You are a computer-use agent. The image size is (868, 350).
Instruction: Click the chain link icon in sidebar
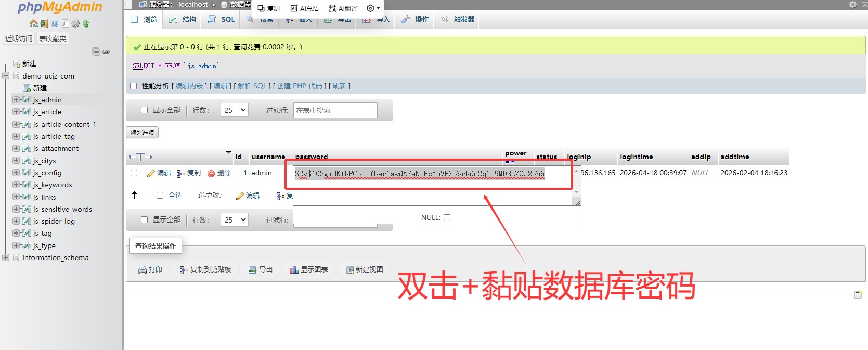[x=106, y=51]
